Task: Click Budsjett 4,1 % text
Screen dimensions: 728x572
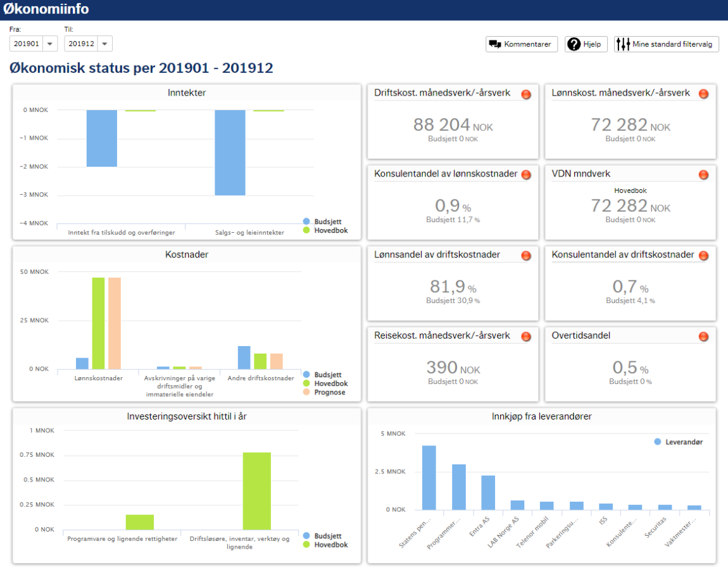Action: pos(631,301)
